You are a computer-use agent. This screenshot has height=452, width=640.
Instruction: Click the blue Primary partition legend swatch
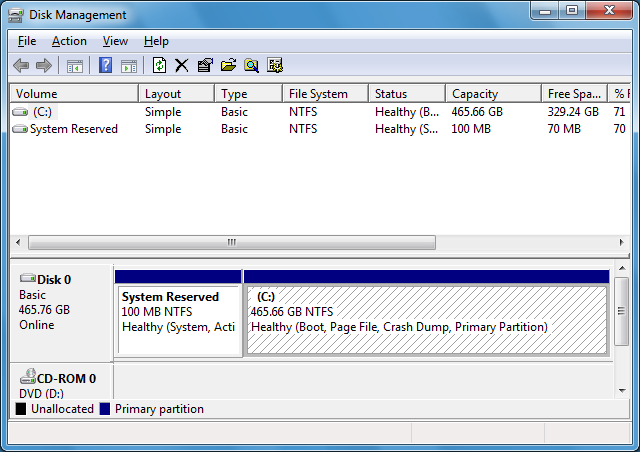click(x=105, y=409)
